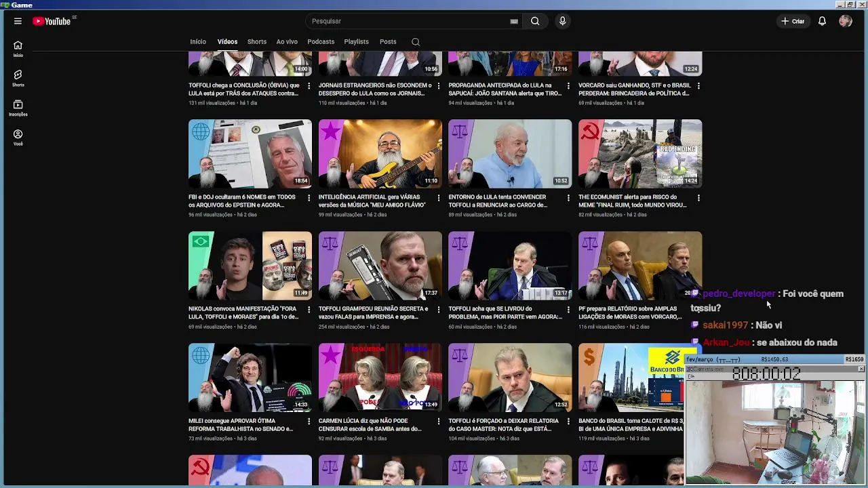Open title THE ECOMUNIST alerta para RISCO
The width and height of the screenshot is (868, 488).
633,201
